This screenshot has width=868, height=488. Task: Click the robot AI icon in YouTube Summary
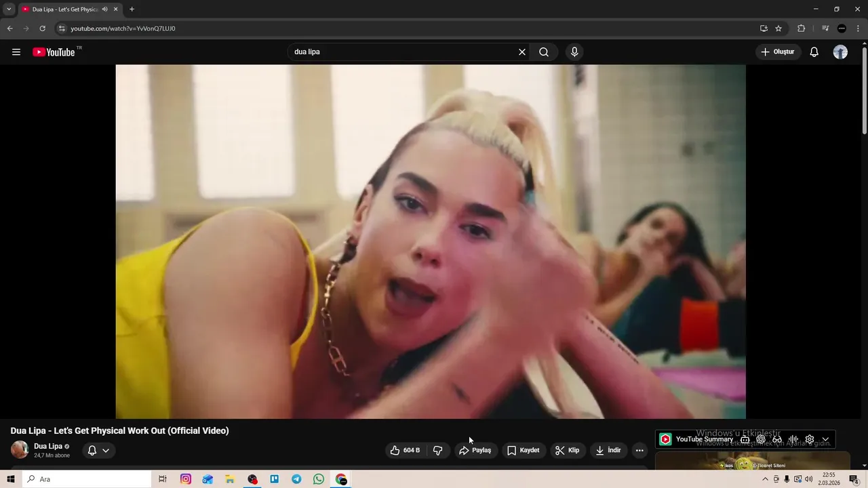coord(745,439)
